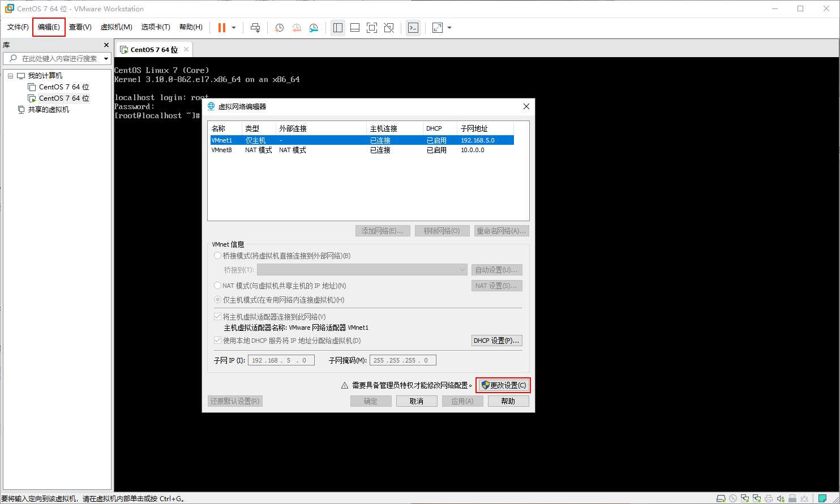The width and height of the screenshot is (840, 504).
Task: Click the 重命名网络(A)... button
Action: tap(502, 231)
